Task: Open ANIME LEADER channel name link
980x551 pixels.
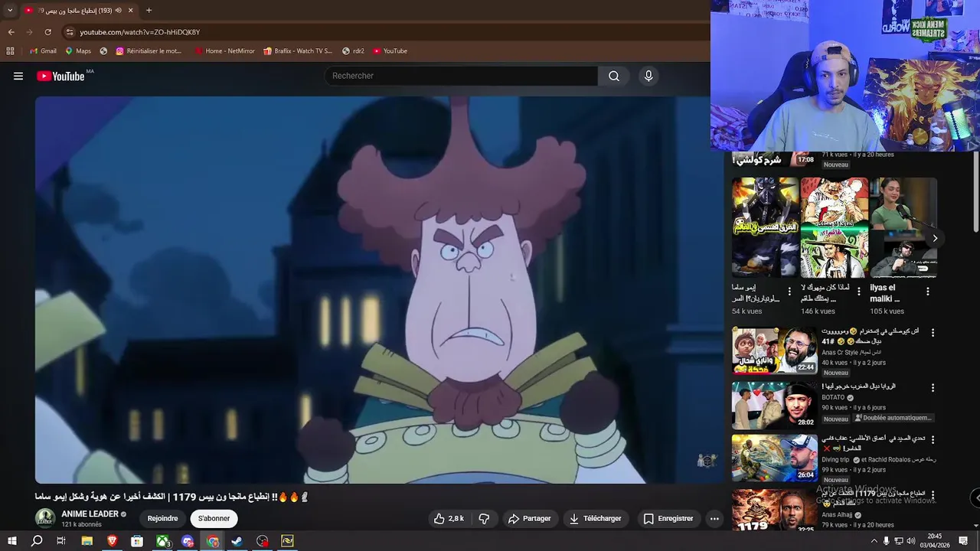Action: (90, 514)
